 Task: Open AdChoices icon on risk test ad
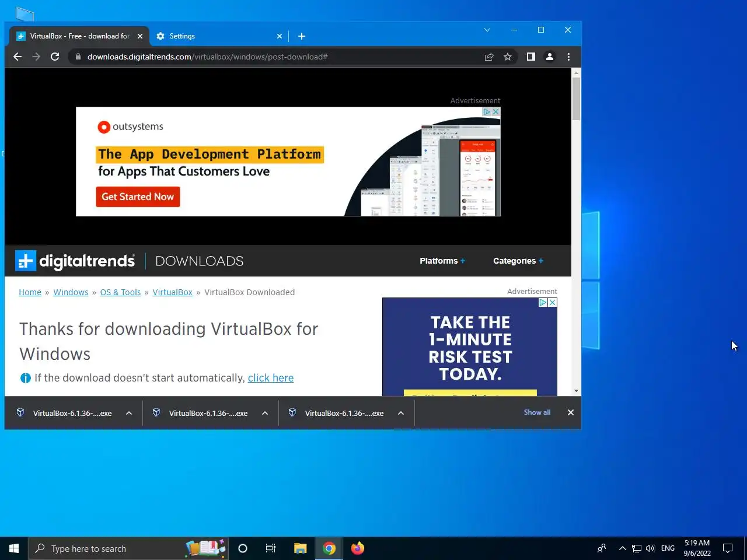543,303
